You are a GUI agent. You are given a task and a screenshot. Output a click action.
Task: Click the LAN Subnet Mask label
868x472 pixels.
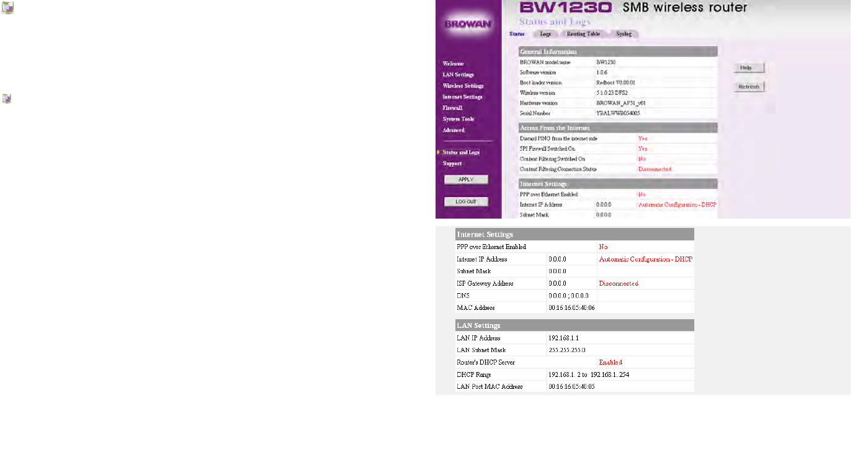(481, 350)
